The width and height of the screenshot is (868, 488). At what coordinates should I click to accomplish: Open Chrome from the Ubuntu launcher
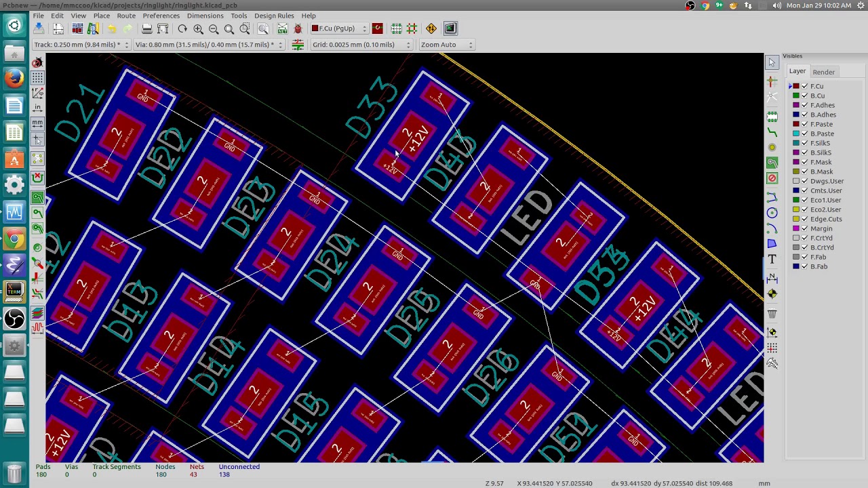point(14,239)
